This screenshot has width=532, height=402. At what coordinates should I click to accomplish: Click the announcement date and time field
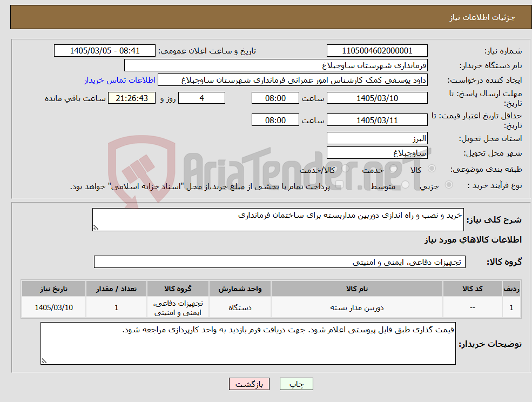pos(104,51)
